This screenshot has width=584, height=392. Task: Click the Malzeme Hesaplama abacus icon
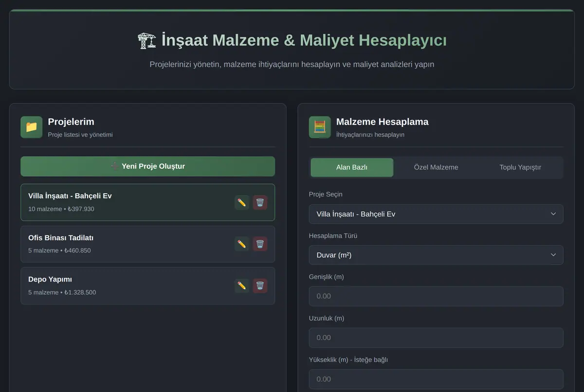click(x=320, y=127)
